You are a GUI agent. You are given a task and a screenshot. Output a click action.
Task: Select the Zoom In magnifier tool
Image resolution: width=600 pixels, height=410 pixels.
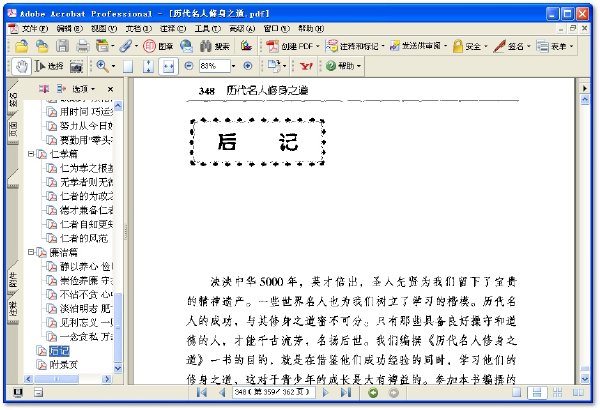[102, 66]
